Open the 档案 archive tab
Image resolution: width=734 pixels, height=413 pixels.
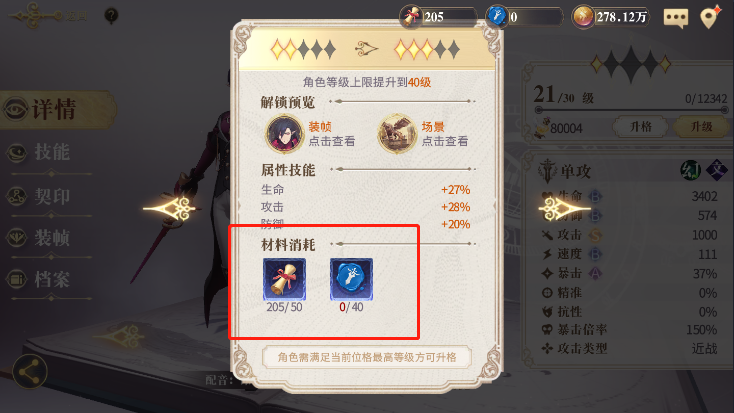51,279
